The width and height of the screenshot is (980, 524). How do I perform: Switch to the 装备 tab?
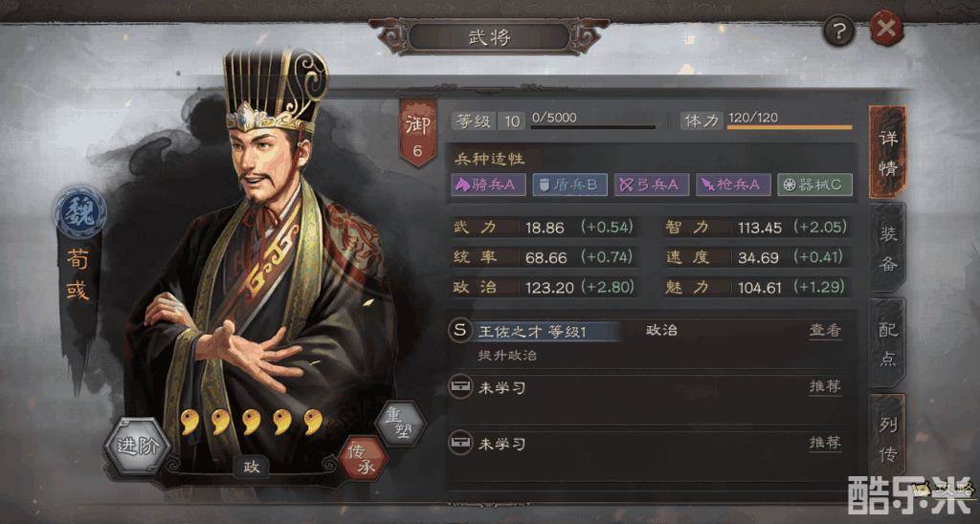click(x=888, y=248)
